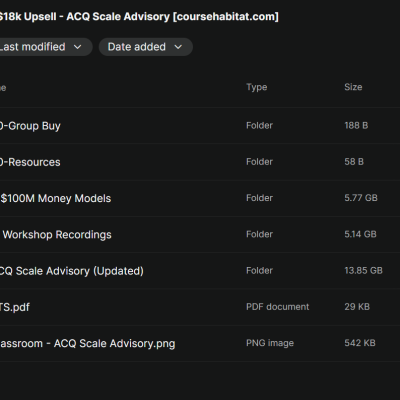Open the 0-Group Buy folder row
400x400 pixels.
(200, 126)
